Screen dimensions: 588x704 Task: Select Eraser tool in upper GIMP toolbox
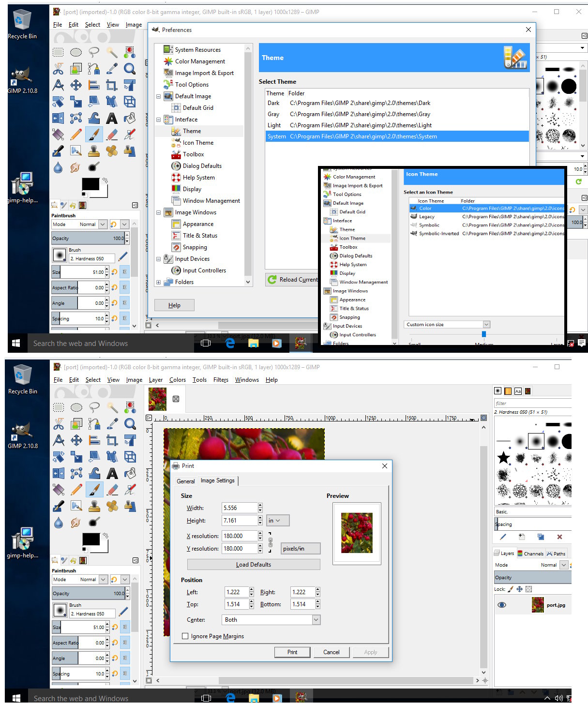112,135
